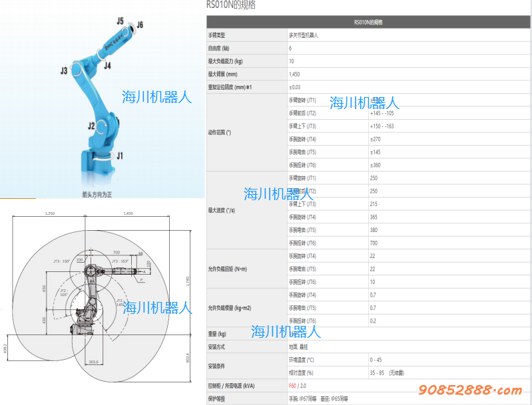The width and height of the screenshot is (532, 405).
Task: Select the JT4 speed value '365'
Action: [374, 217]
